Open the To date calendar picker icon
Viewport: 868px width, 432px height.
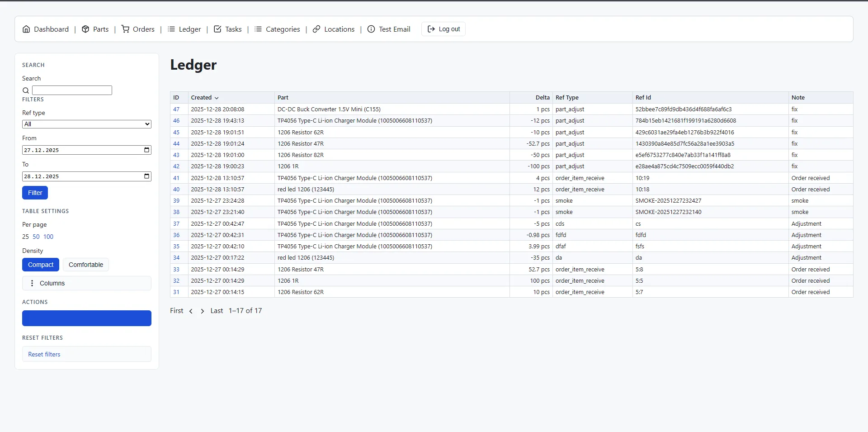pyautogui.click(x=146, y=176)
